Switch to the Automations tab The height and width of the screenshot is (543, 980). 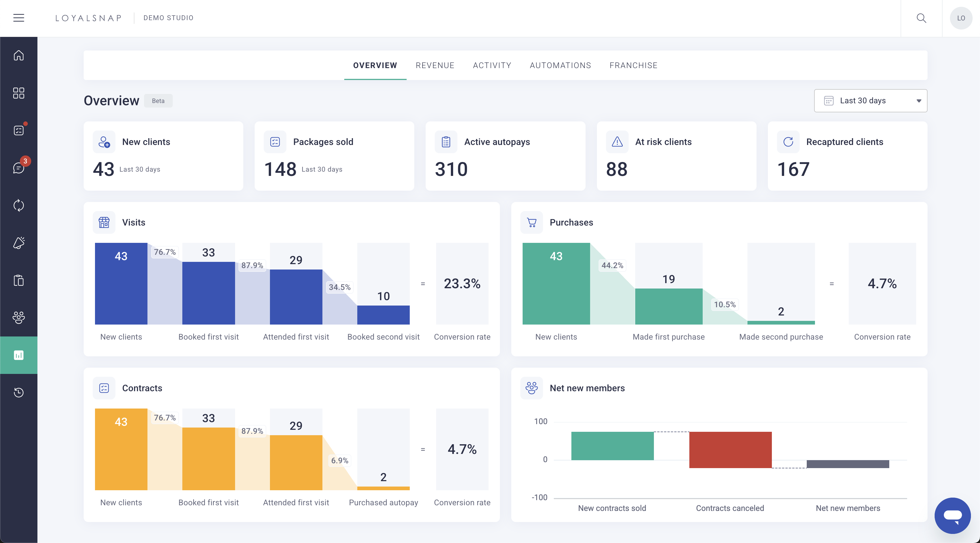(x=560, y=66)
